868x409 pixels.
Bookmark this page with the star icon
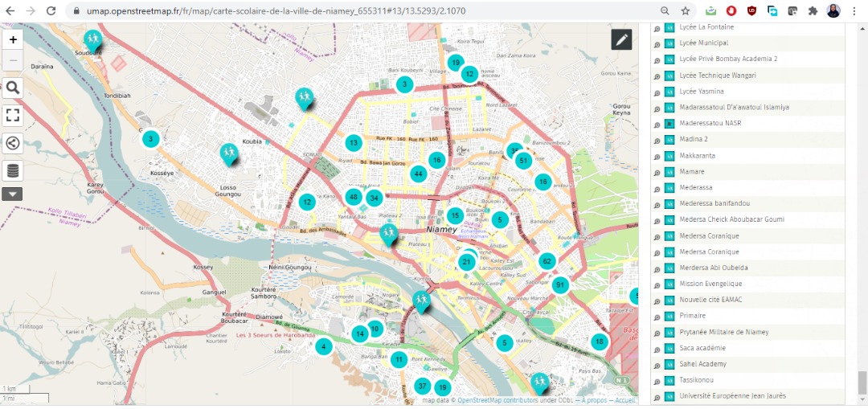[x=686, y=11]
